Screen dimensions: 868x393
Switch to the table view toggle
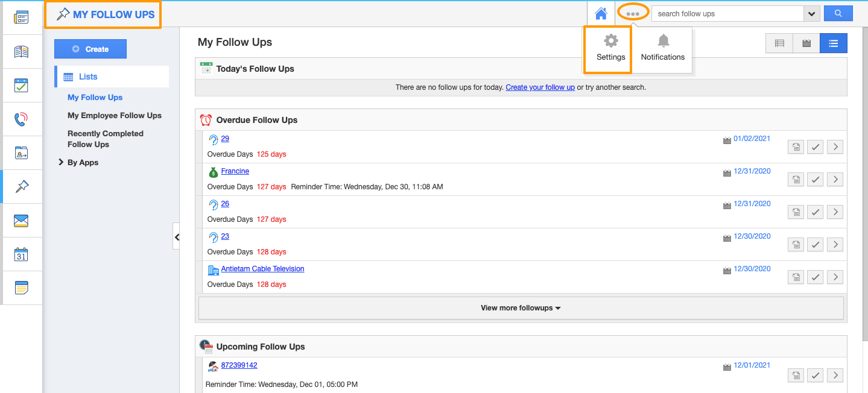point(779,43)
